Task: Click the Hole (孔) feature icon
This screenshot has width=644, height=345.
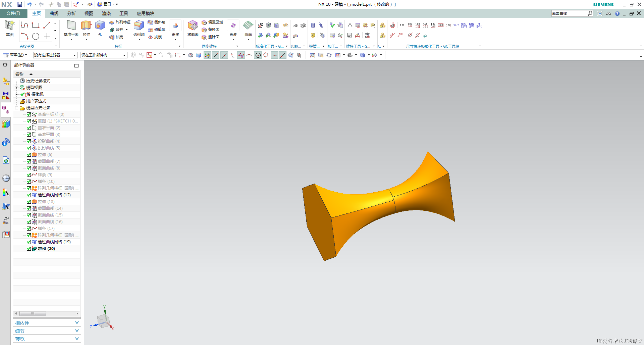Action: [100, 26]
